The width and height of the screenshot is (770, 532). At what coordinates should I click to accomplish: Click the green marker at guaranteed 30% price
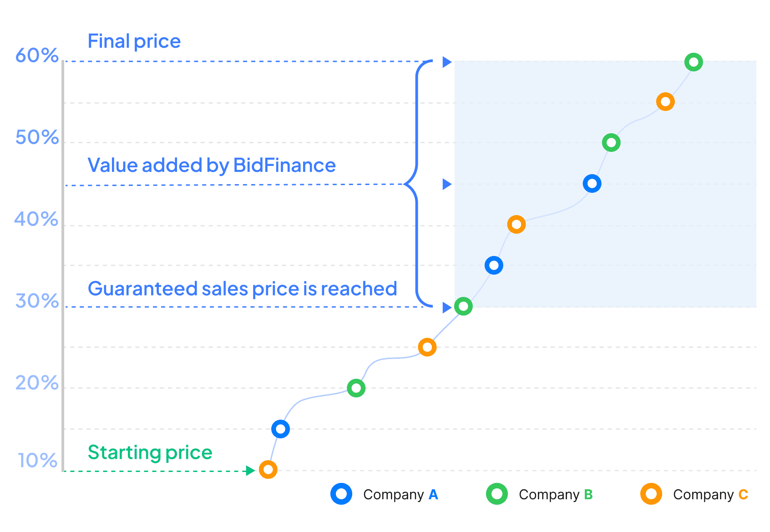[463, 306]
